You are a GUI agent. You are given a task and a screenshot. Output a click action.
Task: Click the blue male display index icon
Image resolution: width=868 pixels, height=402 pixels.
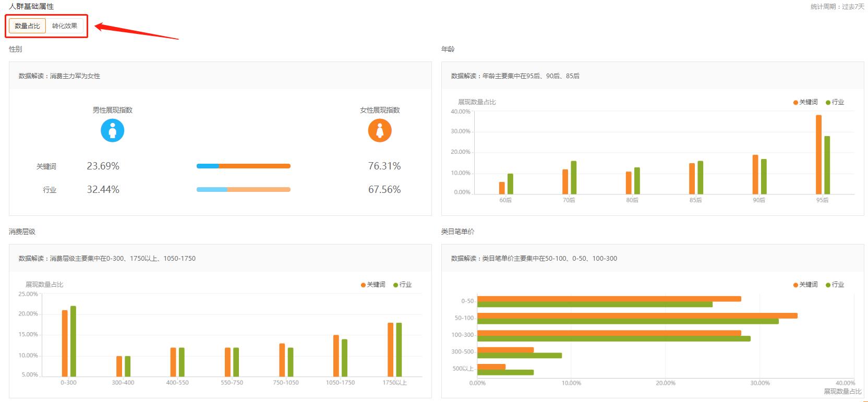(x=112, y=130)
